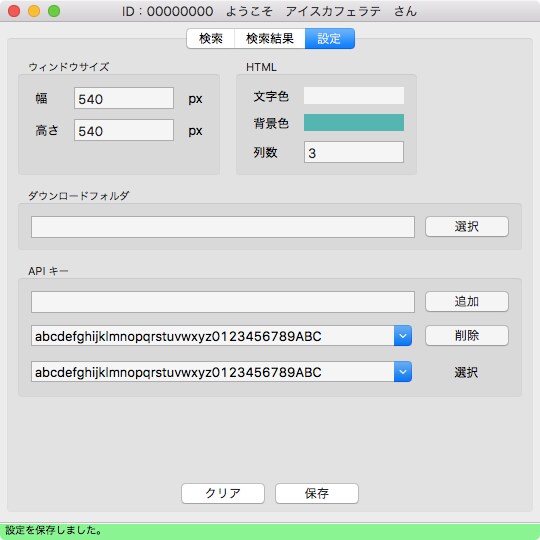The height and width of the screenshot is (540, 540).
Task: Open the 文字色 color swatch
Action: (354, 95)
